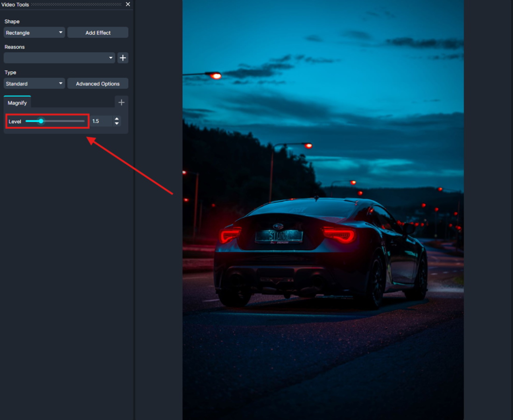Image resolution: width=513 pixels, height=420 pixels.
Task: Open the Shape dropdown showing Rectangle
Action: coord(34,33)
